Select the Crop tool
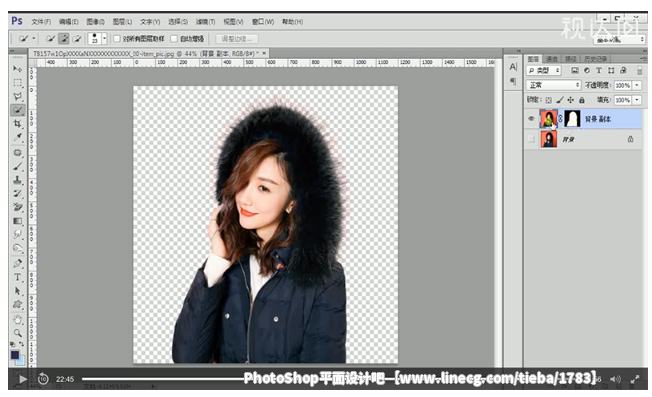The image size is (652, 397). [17, 123]
